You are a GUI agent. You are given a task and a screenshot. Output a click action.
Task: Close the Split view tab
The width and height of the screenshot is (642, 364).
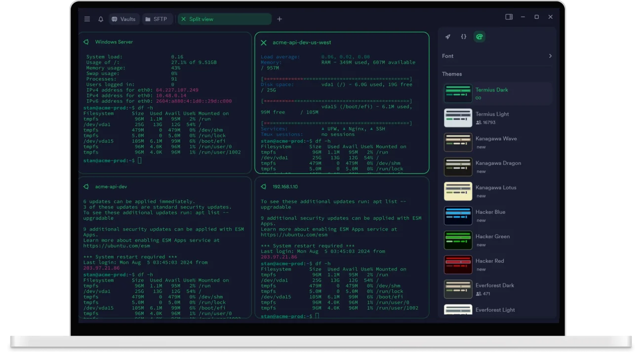pos(184,19)
